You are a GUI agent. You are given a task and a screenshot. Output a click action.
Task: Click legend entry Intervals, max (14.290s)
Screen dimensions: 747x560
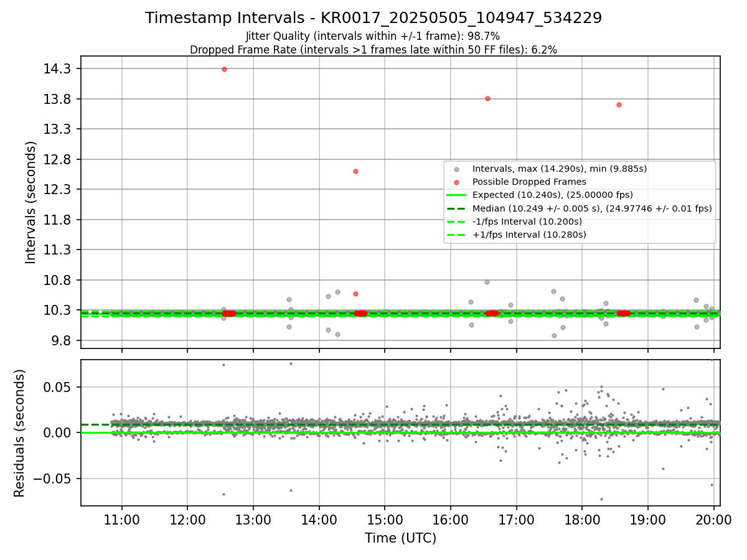pos(559,169)
